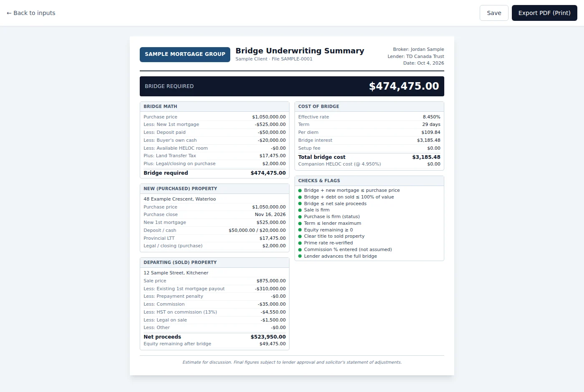Select Deposit / cash value $50,000.00 / $20,000.00
This screenshot has width=584, height=392.
[257, 230]
